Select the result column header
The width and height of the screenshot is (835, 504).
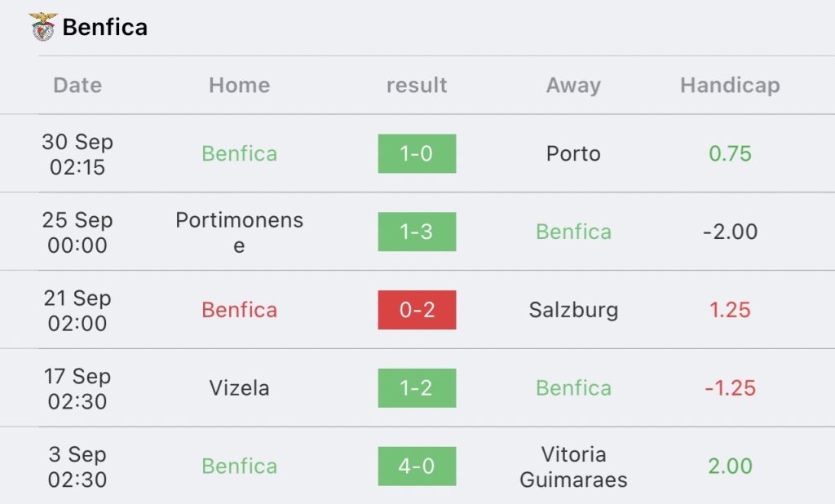tap(417, 86)
